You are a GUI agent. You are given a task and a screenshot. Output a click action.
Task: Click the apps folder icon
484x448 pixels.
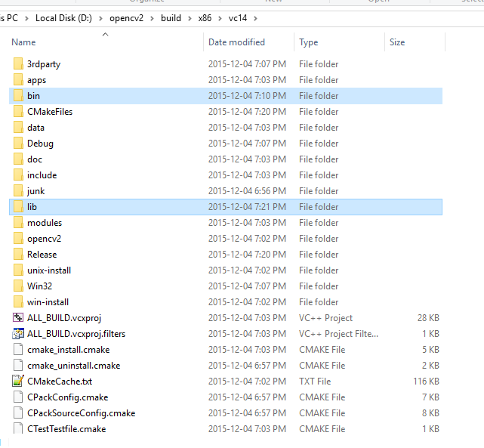tap(18, 79)
